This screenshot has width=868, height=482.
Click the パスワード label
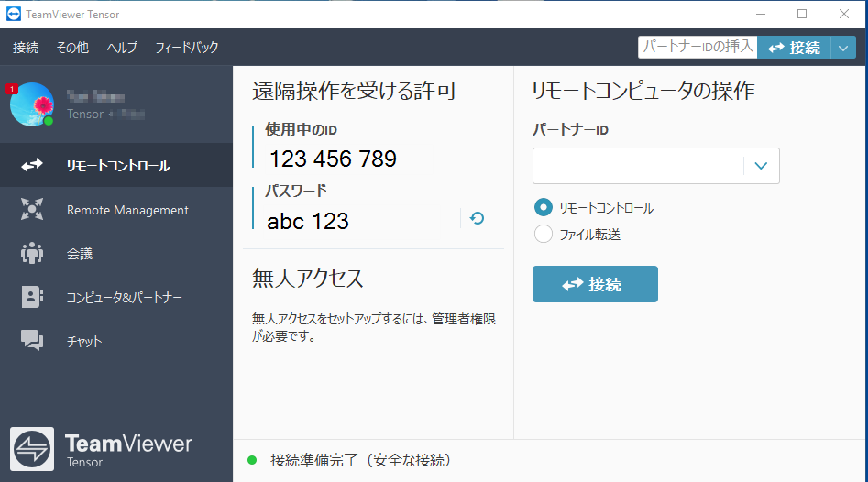pos(296,191)
